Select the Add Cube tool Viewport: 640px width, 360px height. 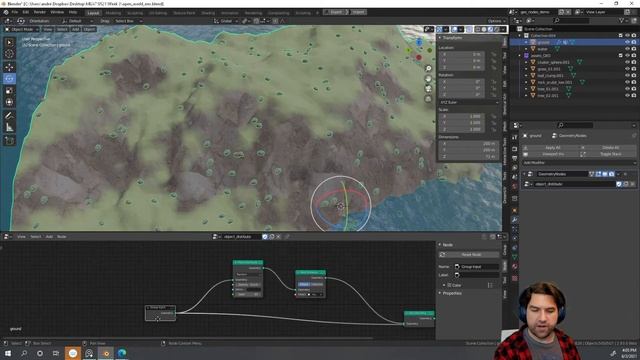pos(9,141)
